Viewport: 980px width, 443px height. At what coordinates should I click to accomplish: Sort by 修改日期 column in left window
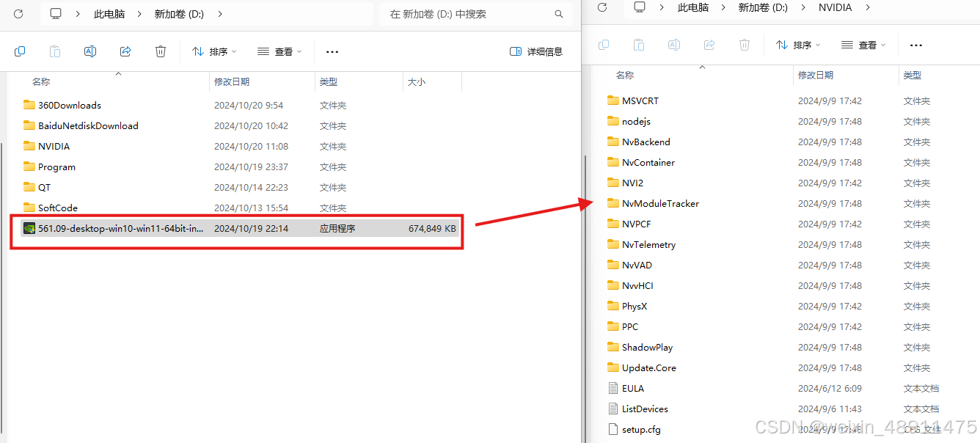tap(232, 82)
